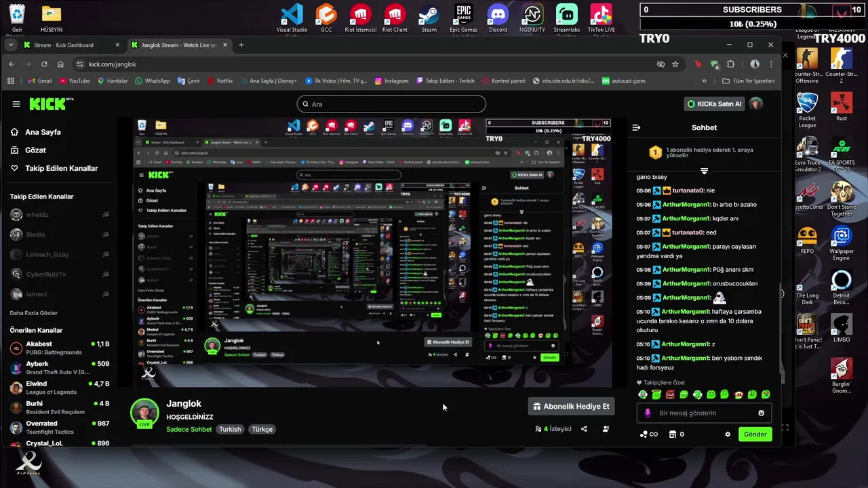Send message with Gönder button

coord(755,434)
